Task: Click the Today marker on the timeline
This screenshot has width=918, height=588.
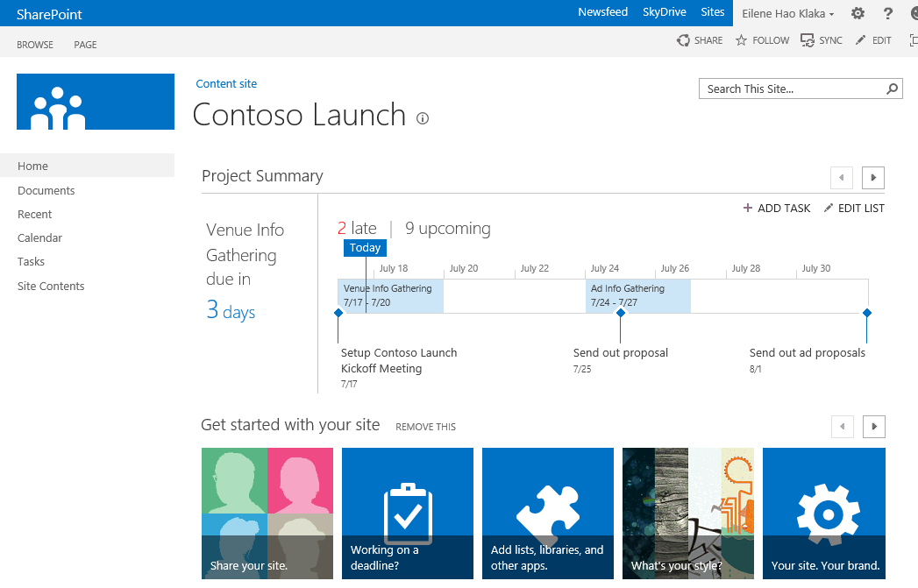Action: click(365, 248)
